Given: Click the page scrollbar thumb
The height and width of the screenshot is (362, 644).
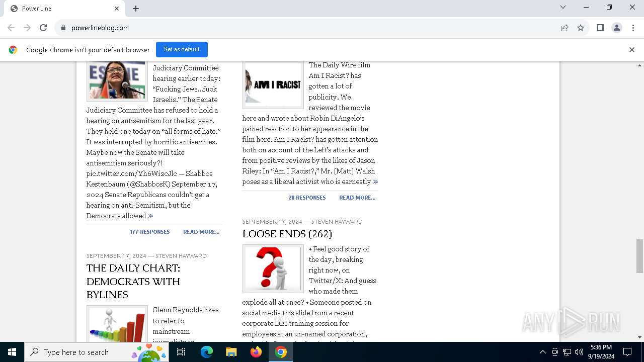Looking at the screenshot, I should click(x=640, y=256).
